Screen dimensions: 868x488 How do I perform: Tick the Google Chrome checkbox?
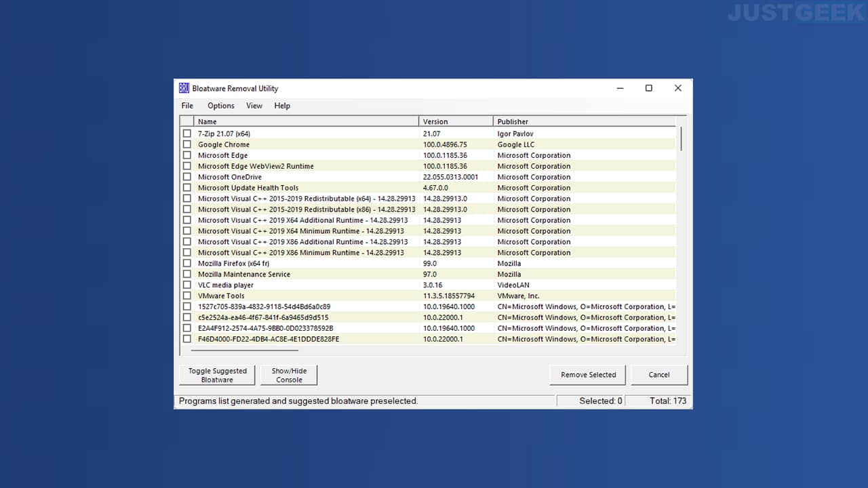point(187,145)
